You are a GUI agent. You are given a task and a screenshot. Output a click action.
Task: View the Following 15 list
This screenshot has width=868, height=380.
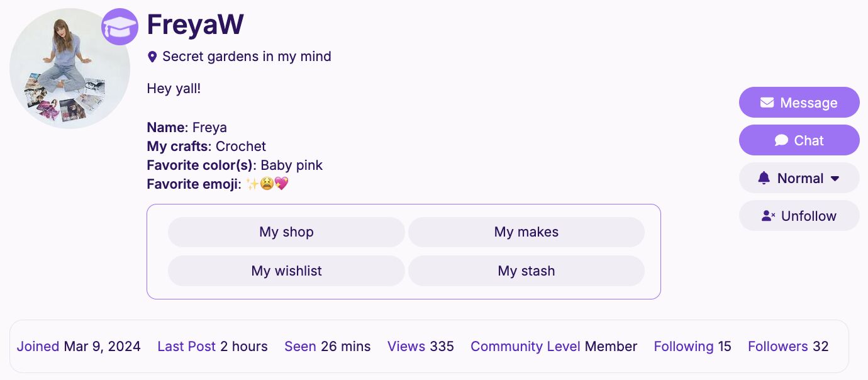tap(693, 347)
